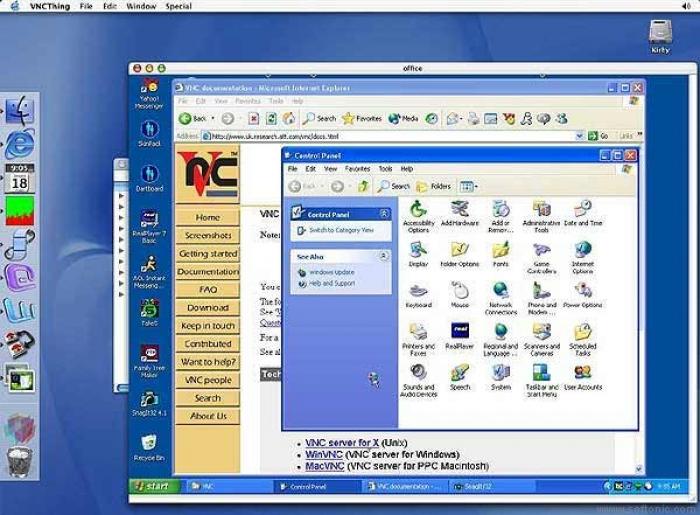Open Recycle Bin on Windows desktop
This screenshot has height=515, width=700.
point(149,448)
